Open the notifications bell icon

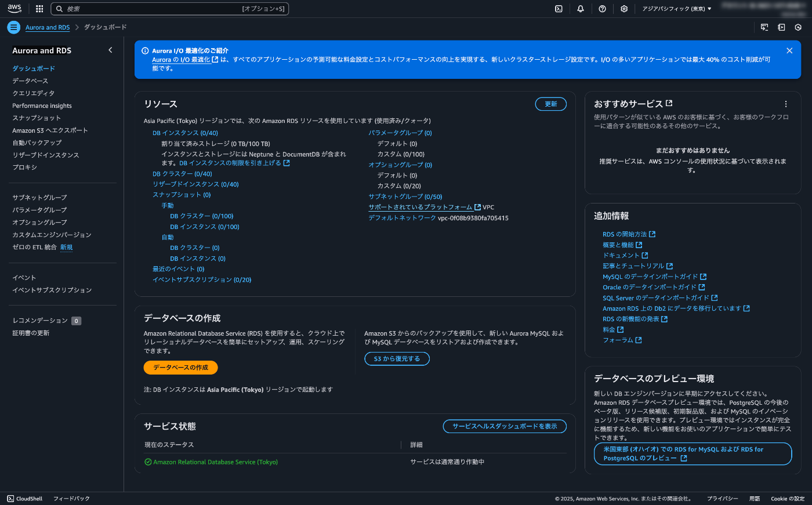point(581,9)
